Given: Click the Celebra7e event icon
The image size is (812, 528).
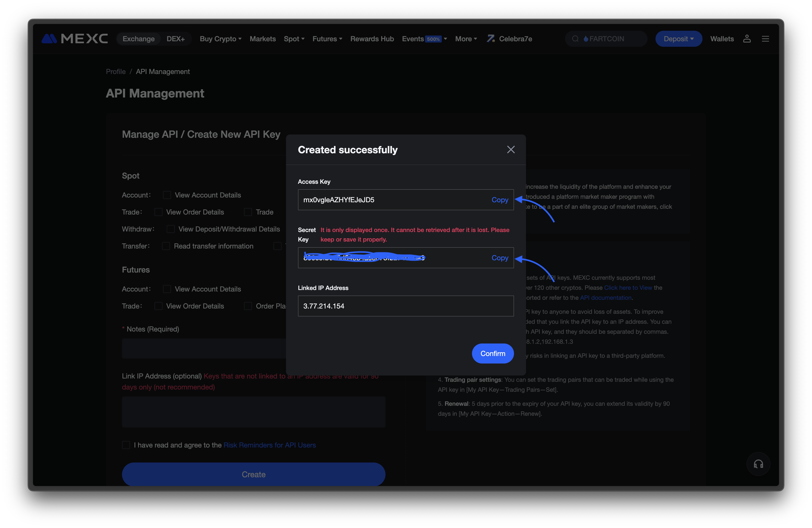Looking at the screenshot, I should tap(491, 38).
